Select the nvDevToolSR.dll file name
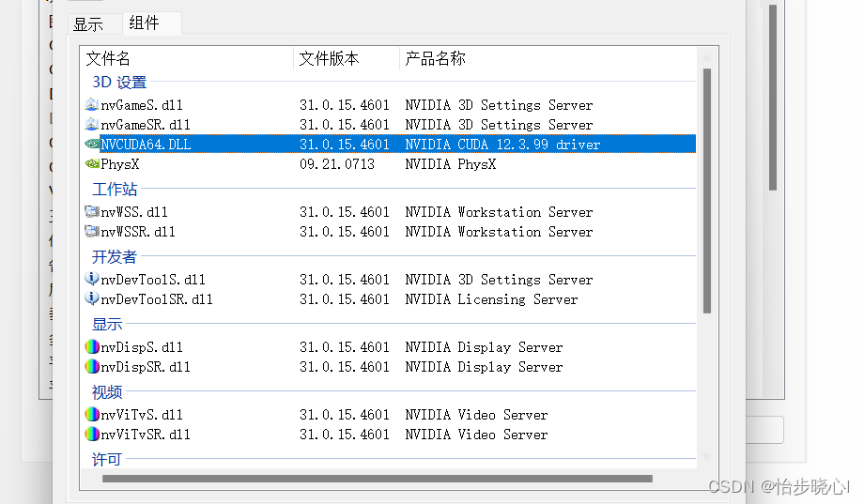 (157, 299)
